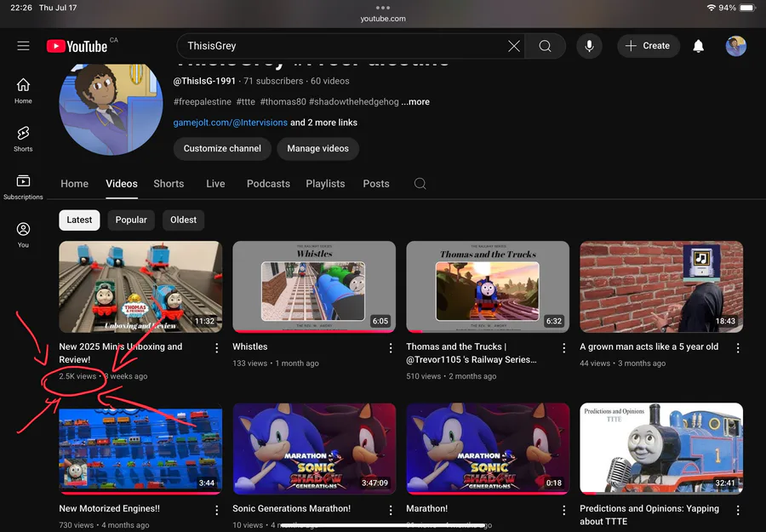The height and width of the screenshot is (532, 766).
Task: Click the magnifier search button
Action: tap(546, 46)
